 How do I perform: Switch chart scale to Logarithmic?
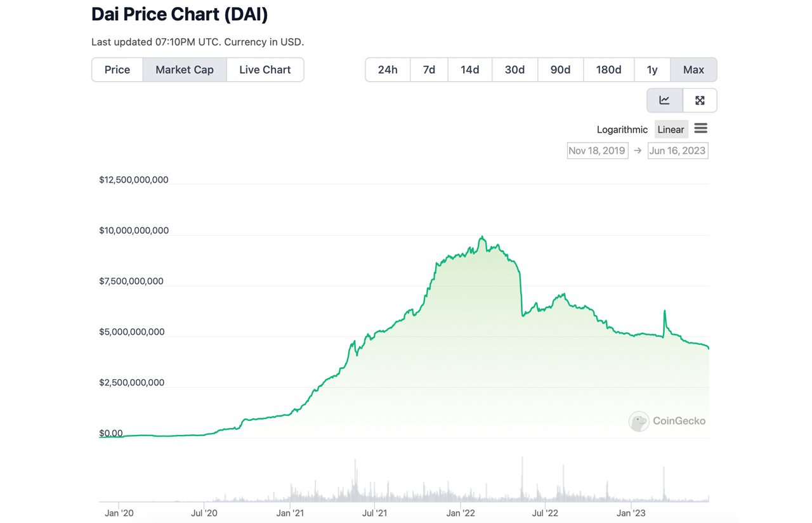coord(622,129)
